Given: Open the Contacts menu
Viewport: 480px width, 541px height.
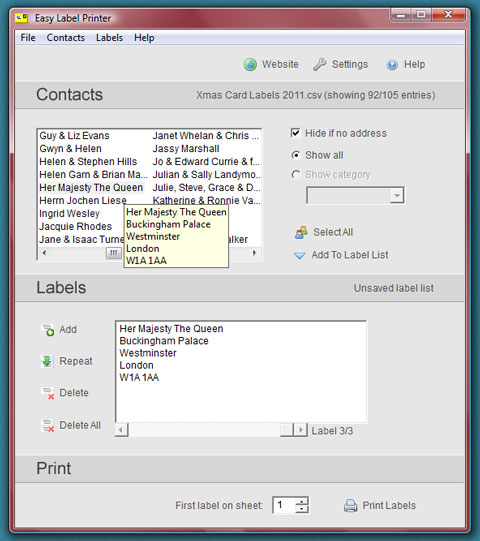Looking at the screenshot, I should pyautogui.click(x=66, y=38).
